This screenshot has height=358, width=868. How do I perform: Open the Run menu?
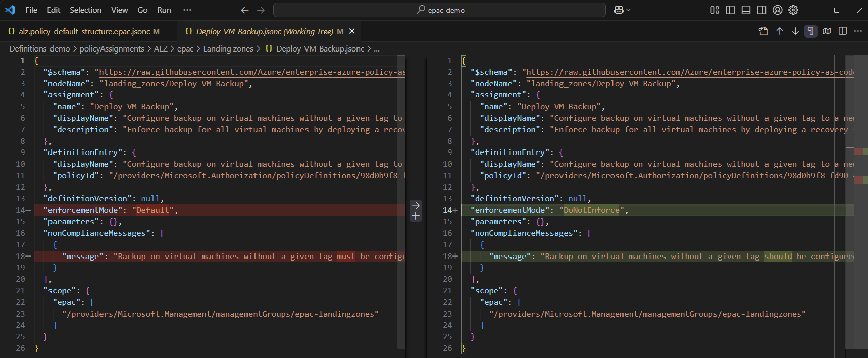point(164,10)
